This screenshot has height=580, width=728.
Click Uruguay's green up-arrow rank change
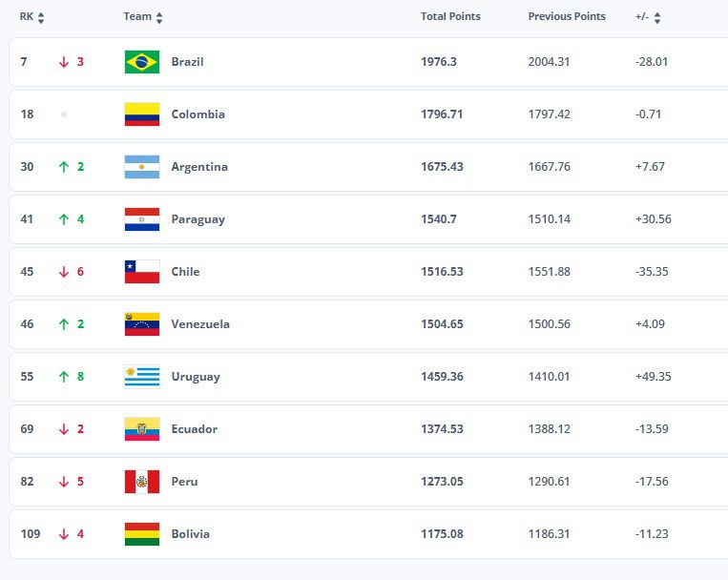[64, 377]
